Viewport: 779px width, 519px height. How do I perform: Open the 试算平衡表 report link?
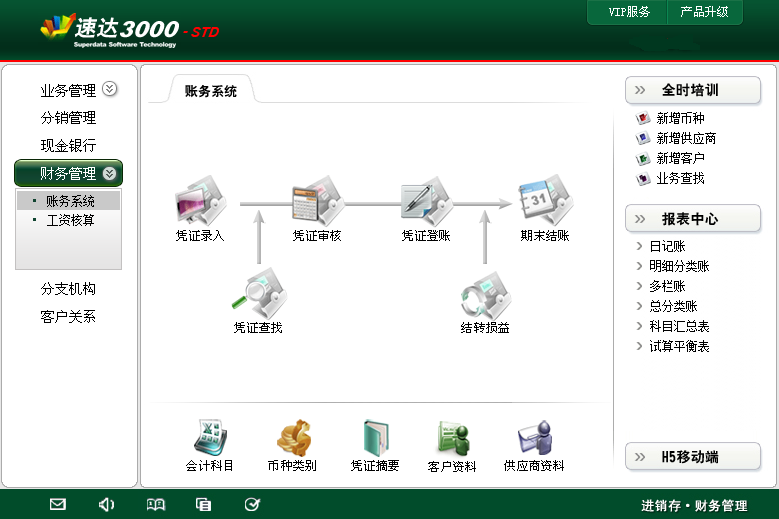tap(679, 346)
